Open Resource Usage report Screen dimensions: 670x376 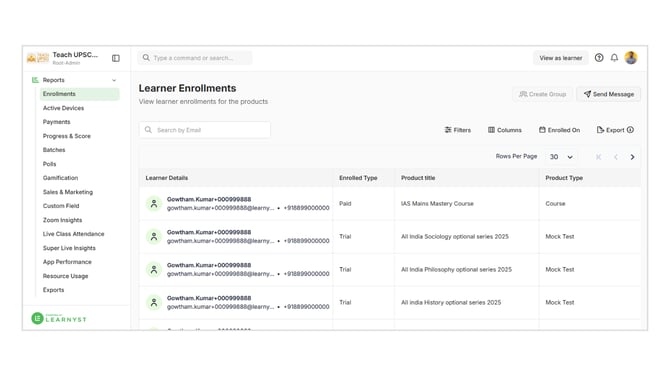tap(65, 276)
